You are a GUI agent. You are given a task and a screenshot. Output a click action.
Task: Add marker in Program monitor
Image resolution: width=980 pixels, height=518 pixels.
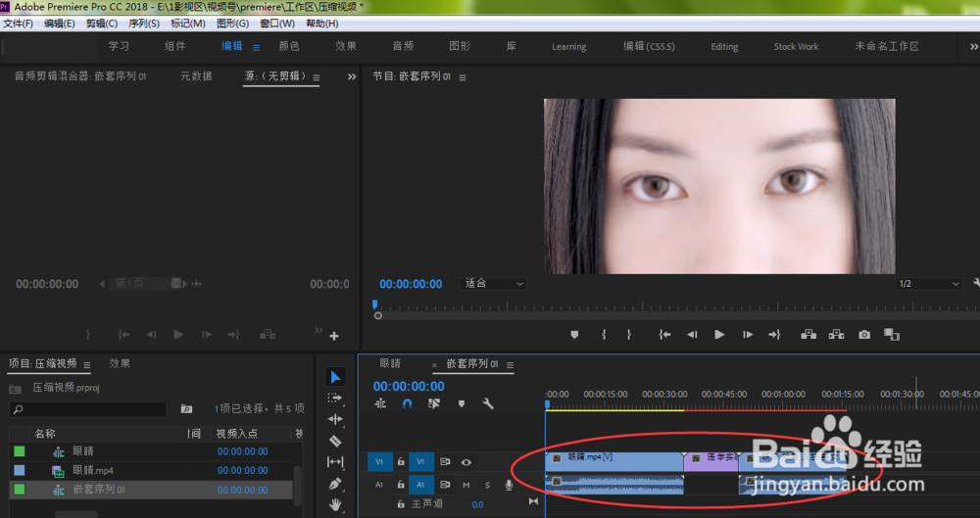574,335
